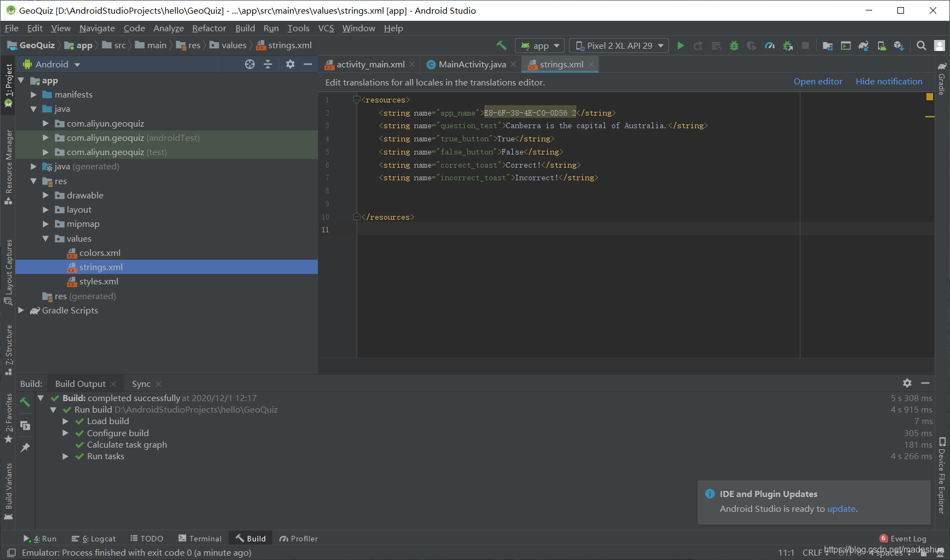
Task: Collapse the java folder
Action: point(33,109)
